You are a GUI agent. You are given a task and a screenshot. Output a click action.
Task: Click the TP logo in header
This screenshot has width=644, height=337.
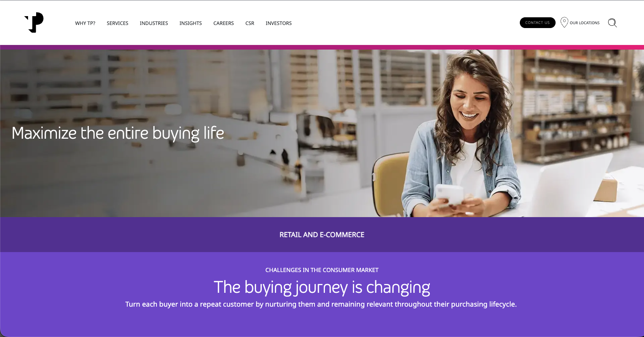click(34, 22)
